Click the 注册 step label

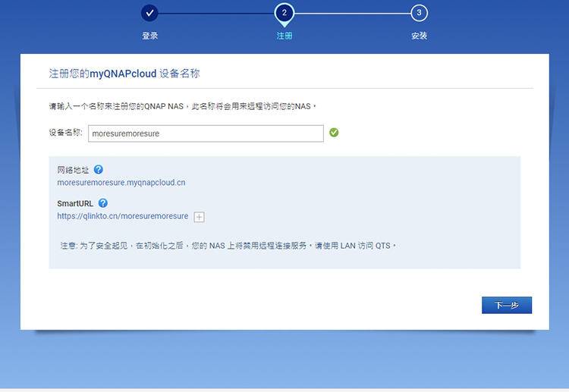(284, 36)
